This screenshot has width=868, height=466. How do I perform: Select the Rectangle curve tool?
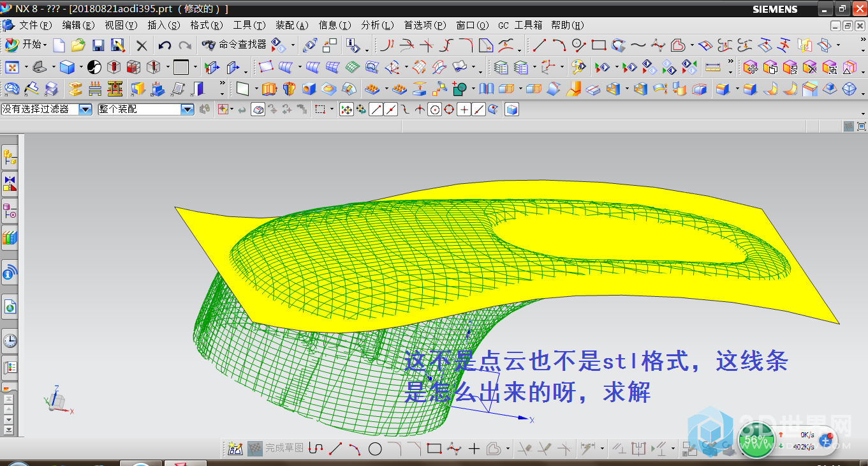(x=598, y=45)
